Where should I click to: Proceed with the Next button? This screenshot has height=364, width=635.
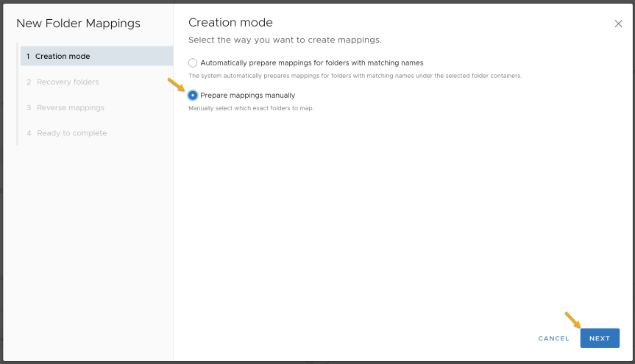[600, 338]
